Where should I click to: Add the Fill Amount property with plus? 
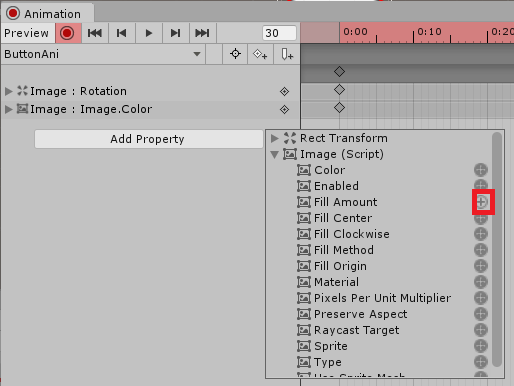pyautogui.click(x=481, y=202)
